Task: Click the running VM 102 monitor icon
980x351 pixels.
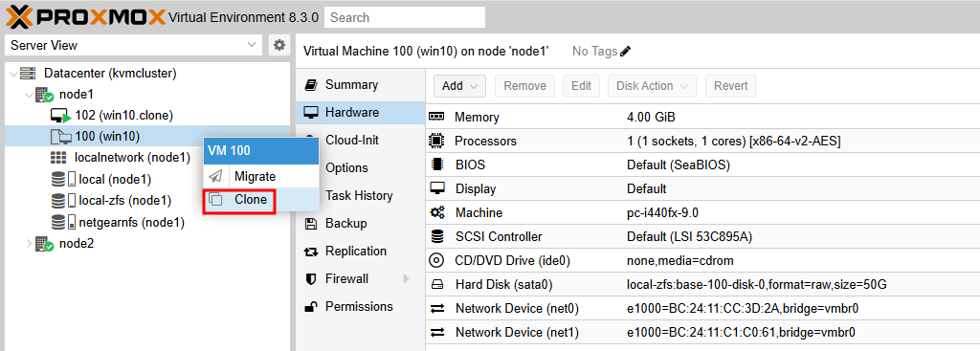Action: (60, 116)
